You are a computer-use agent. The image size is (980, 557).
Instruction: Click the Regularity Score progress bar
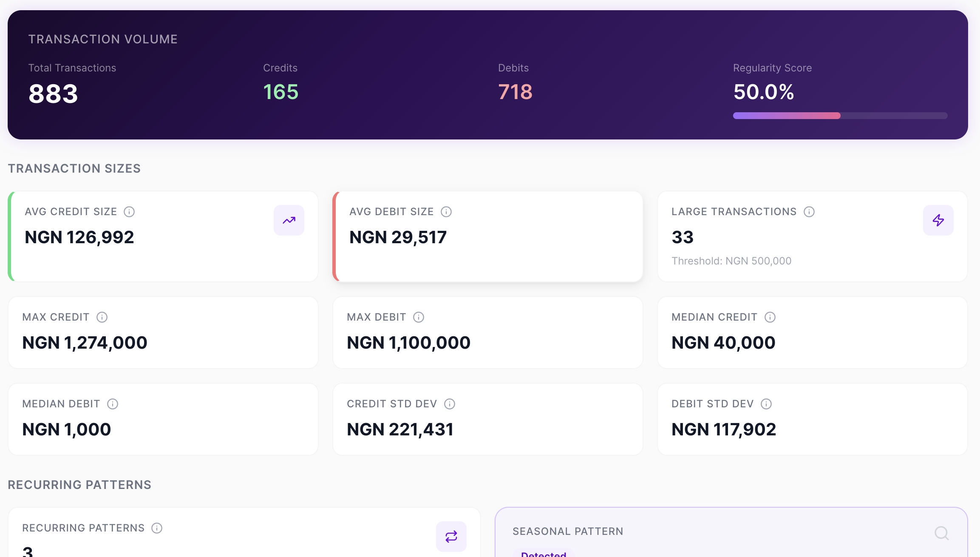[x=840, y=116]
